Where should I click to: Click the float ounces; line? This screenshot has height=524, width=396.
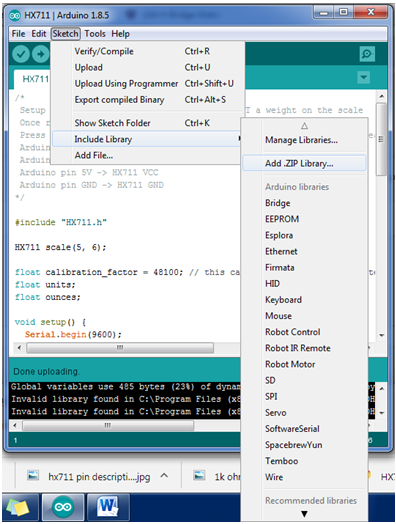47,297
